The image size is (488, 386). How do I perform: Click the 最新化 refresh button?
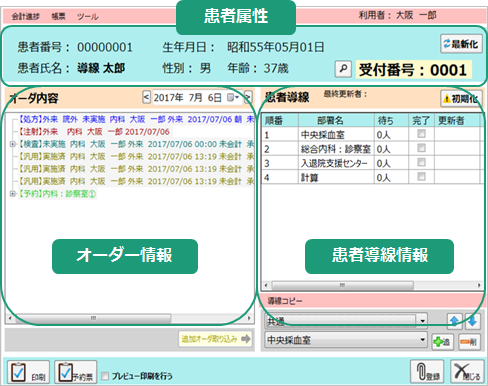pos(461,44)
